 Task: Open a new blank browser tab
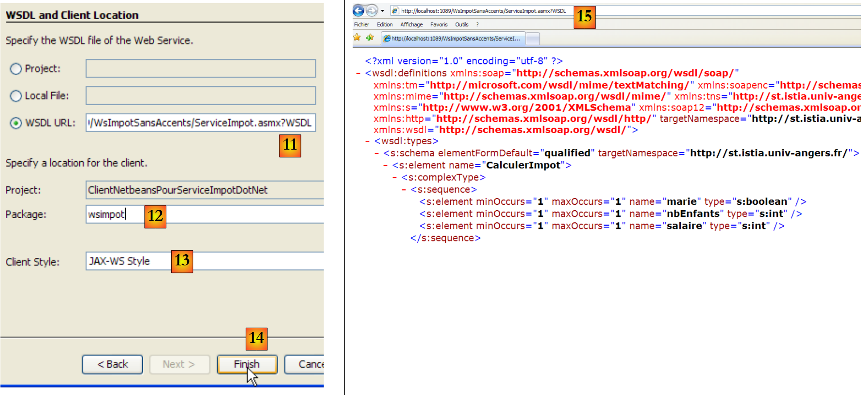coord(532,39)
